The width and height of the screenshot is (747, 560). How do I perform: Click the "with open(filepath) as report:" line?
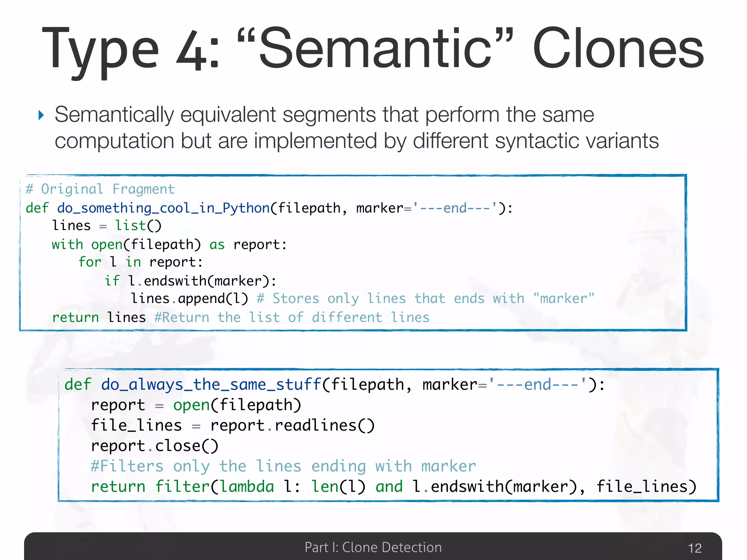point(169,245)
